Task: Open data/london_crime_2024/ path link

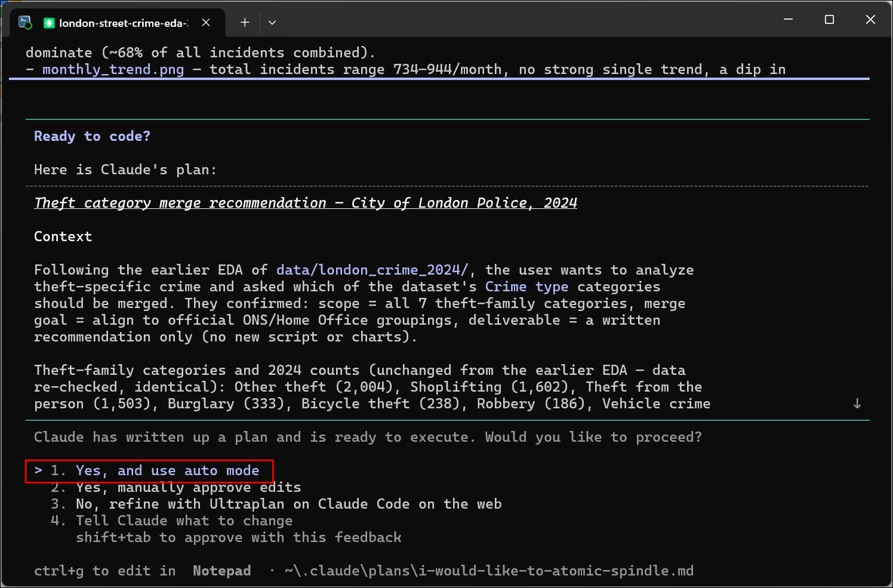Action: click(x=372, y=270)
